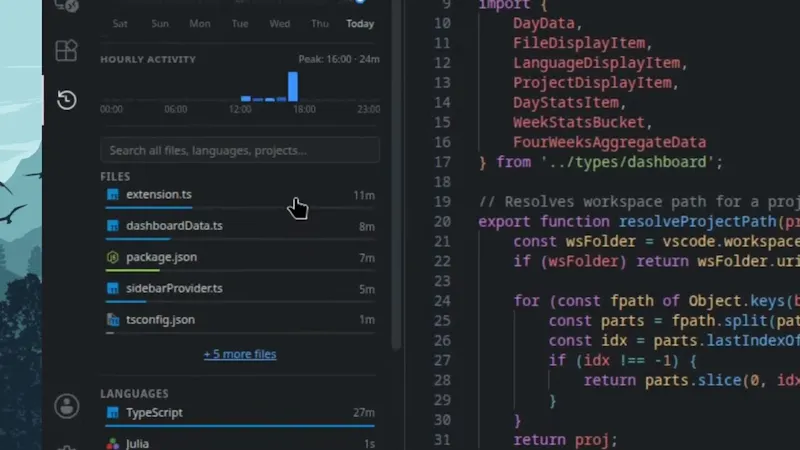
Task: Click the HOURLY ACTIVITY section heading
Action: coord(148,60)
